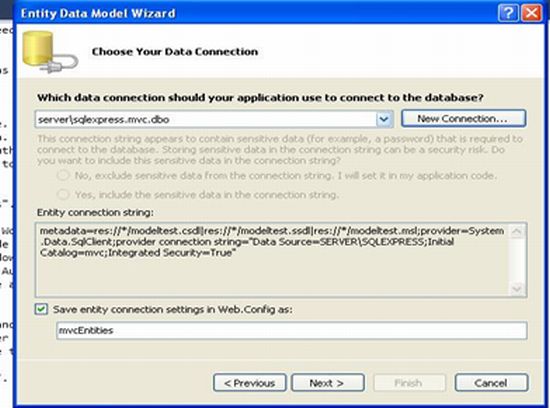The height and width of the screenshot is (408, 550).
Task: Continue with the Next button
Action: (328, 383)
